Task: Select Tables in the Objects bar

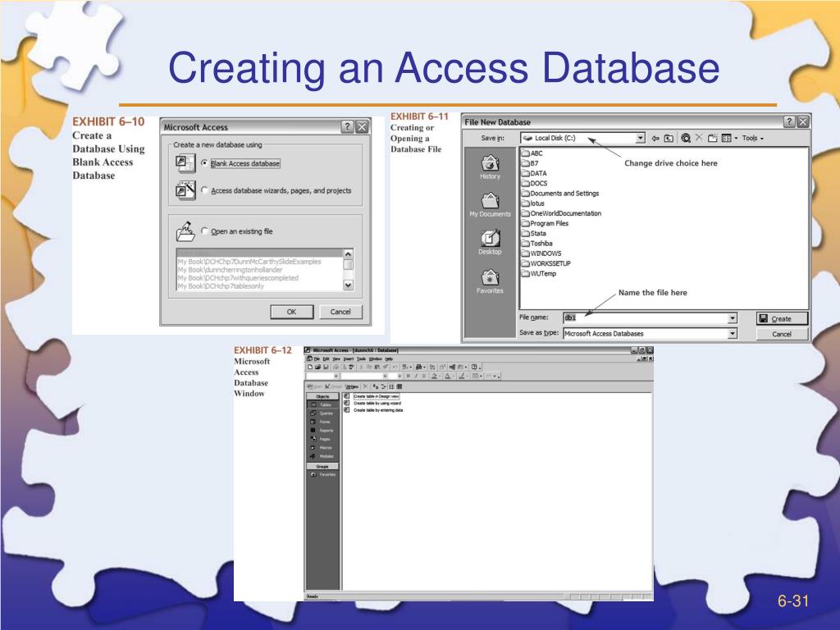Action: [x=322, y=405]
